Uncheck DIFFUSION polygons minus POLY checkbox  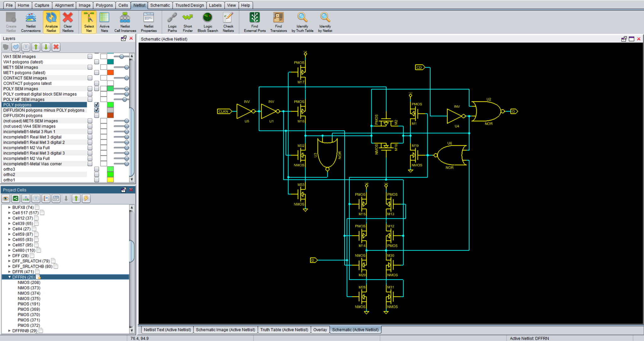(97, 110)
